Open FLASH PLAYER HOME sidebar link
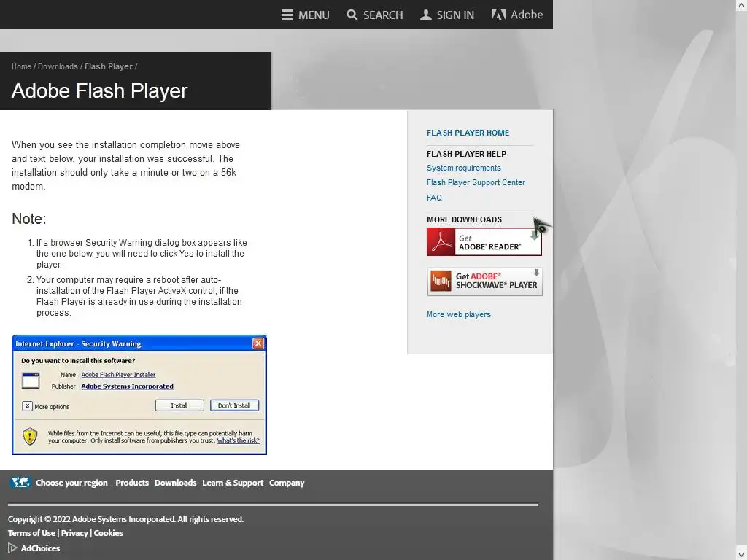The height and width of the screenshot is (560, 747). (x=468, y=133)
